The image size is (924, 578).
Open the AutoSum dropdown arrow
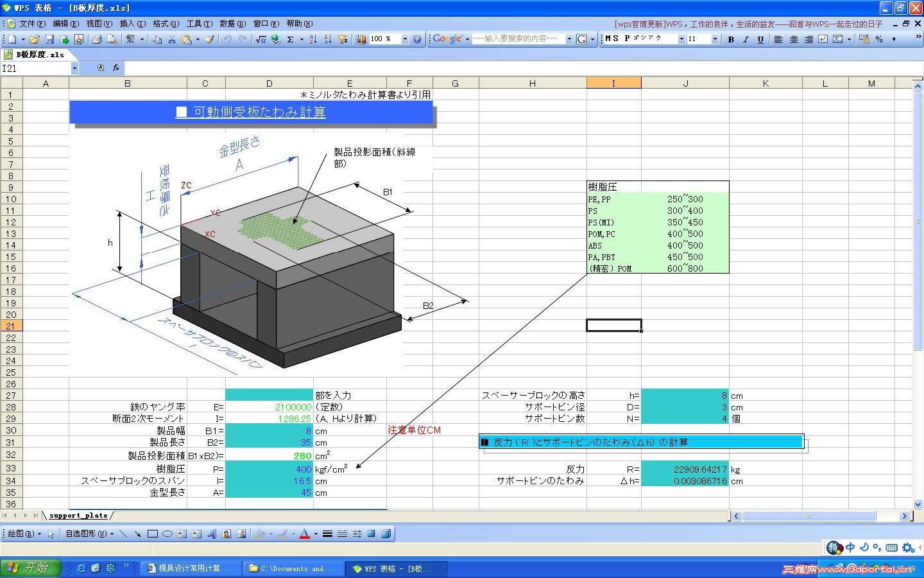point(301,39)
